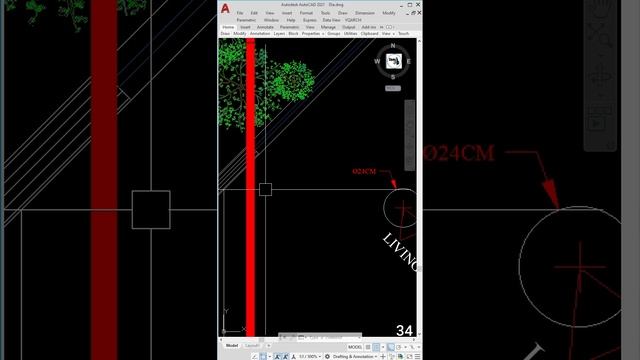The image size is (640, 360).
Task: Click the ViewCube top face
Action: 393,61
